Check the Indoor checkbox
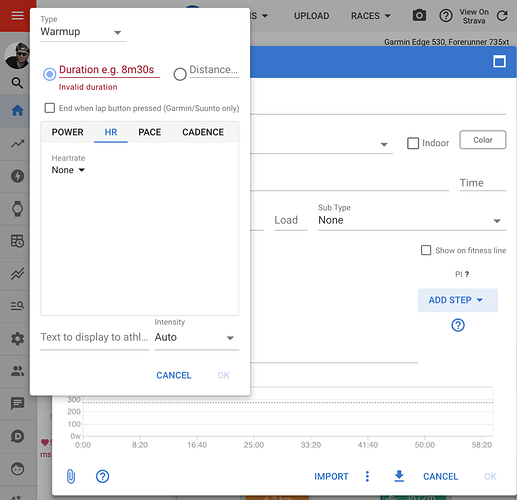Viewport: 517px width, 500px height. point(413,143)
